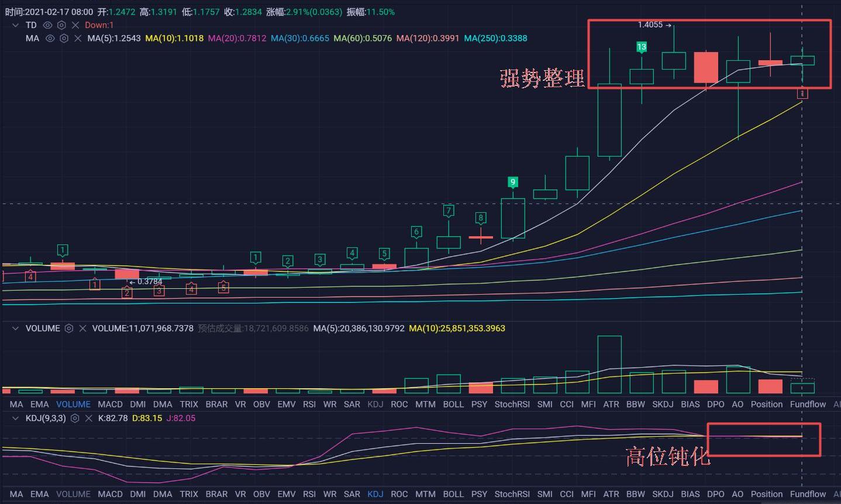
Task: Click the magenta MA(20):0.7812 legend value
Action: 237,38
